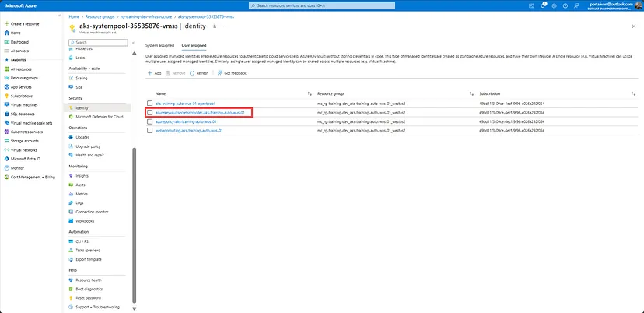Open Cloud Shell from top bar

pos(531,5)
